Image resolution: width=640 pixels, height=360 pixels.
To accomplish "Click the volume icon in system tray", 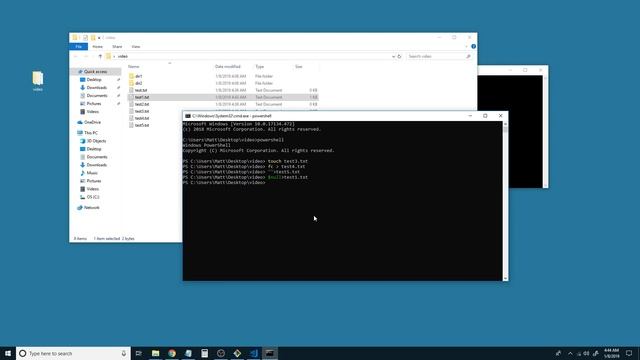I will coord(587,353).
